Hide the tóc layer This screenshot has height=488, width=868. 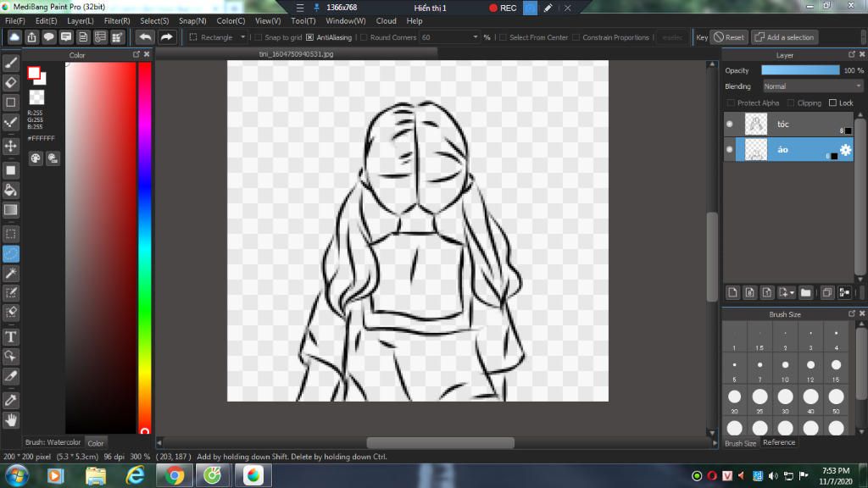730,124
